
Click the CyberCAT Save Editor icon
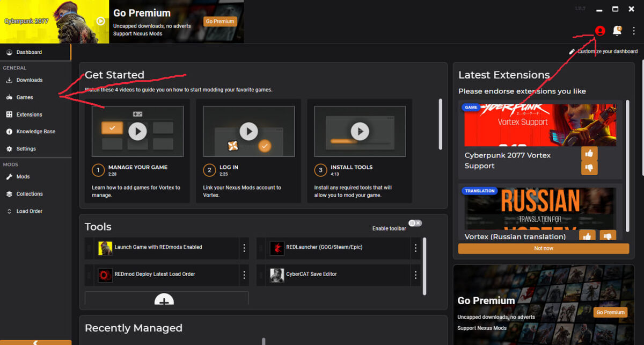point(277,275)
